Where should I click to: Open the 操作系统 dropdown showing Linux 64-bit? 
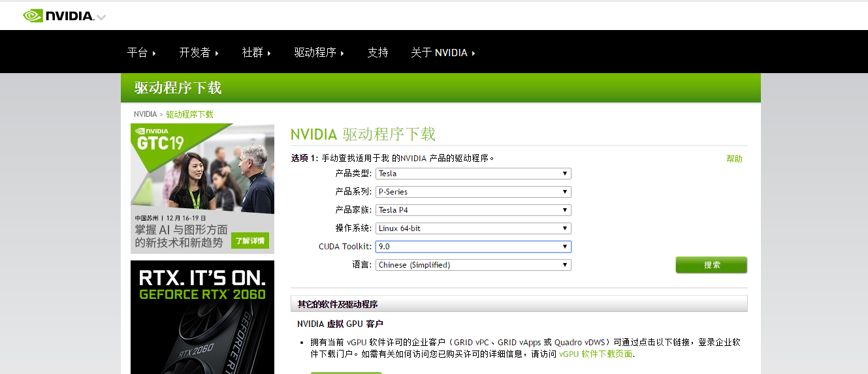(474, 228)
